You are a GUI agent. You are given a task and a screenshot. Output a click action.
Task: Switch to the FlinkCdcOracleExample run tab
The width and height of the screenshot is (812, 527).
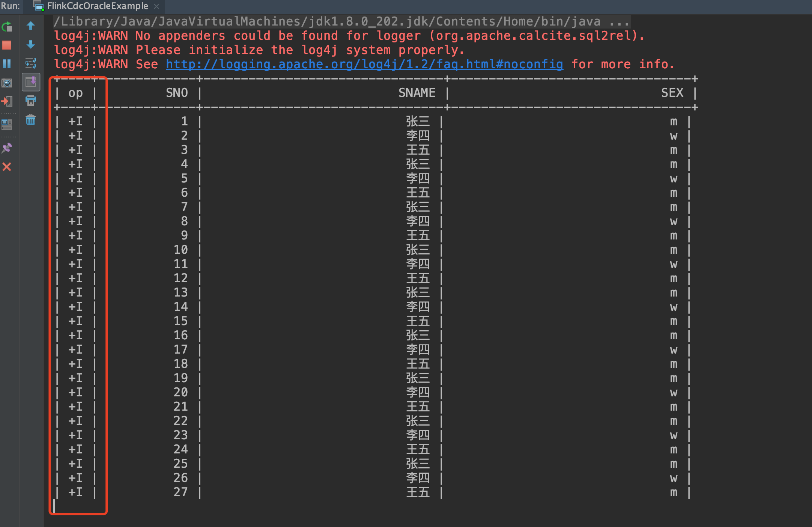tap(98, 6)
